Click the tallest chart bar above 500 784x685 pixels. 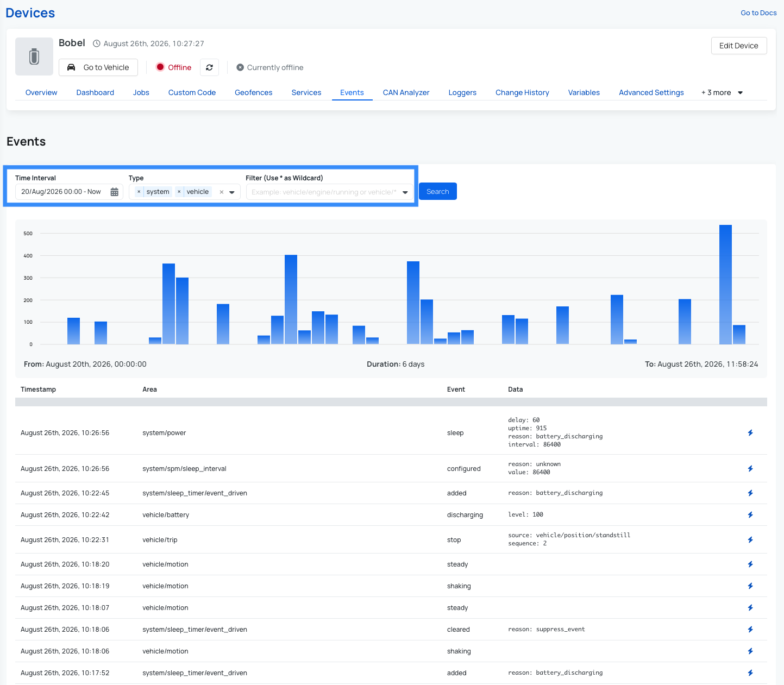tap(725, 285)
